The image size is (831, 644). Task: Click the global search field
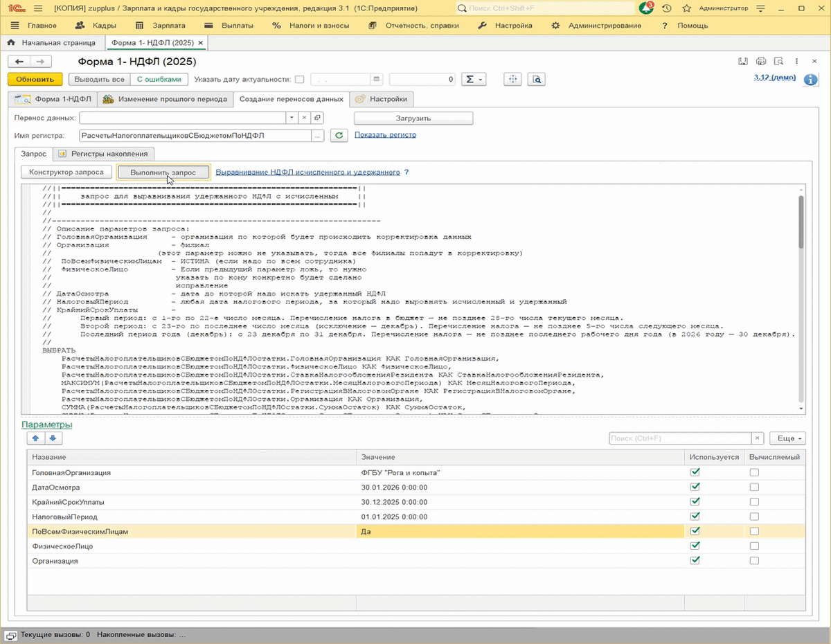(545, 8)
